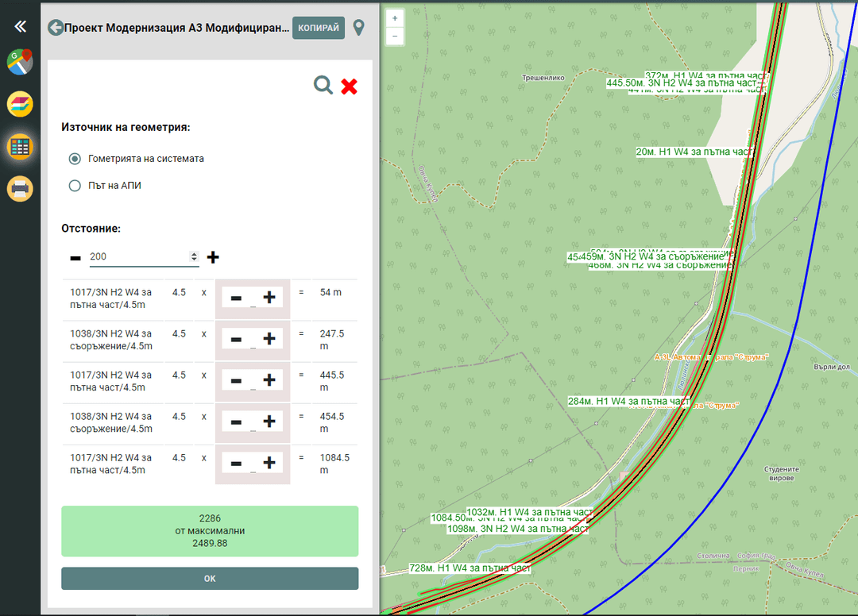This screenshot has height=616, width=858.
Task: Click the map pin location icon
Action: (x=359, y=28)
